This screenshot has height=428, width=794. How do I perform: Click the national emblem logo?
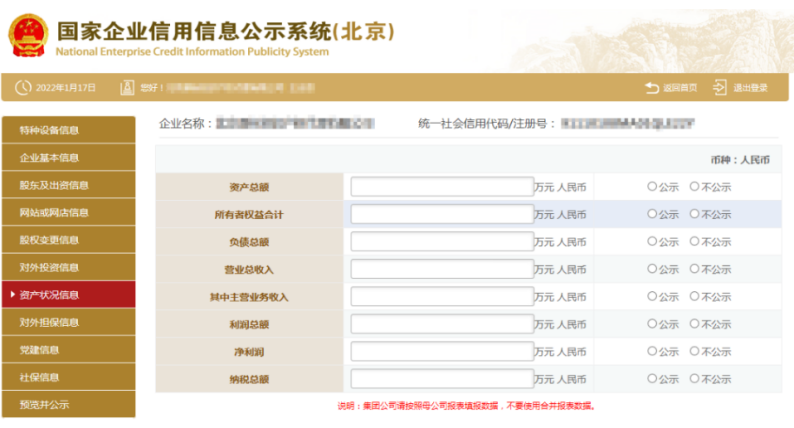point(28,35)
